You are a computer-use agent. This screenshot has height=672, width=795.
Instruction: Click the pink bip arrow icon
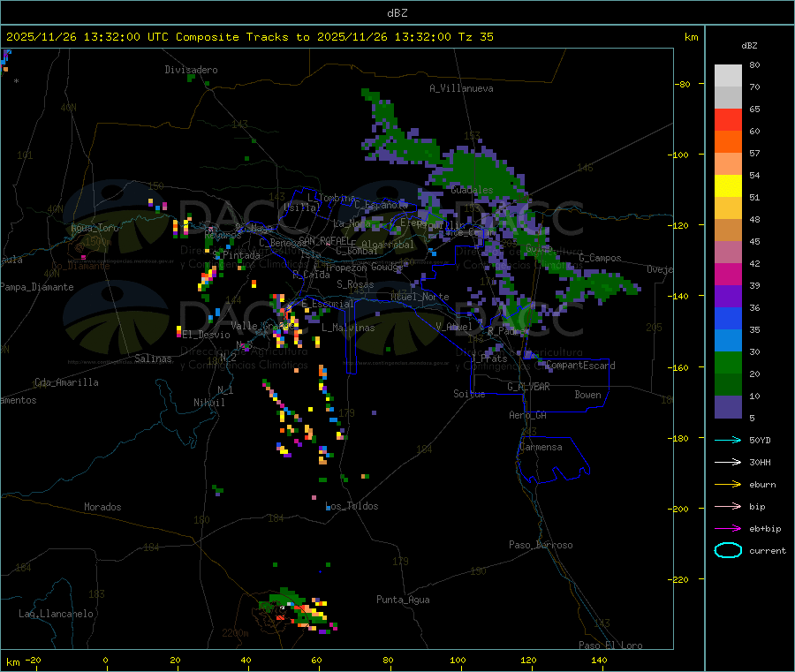[728, 506]
